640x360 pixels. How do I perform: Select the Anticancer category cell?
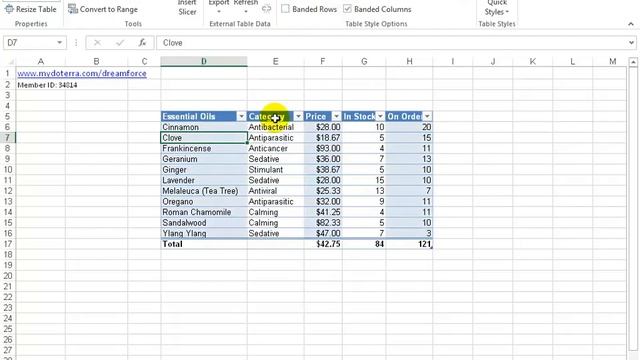pos(276,149)
